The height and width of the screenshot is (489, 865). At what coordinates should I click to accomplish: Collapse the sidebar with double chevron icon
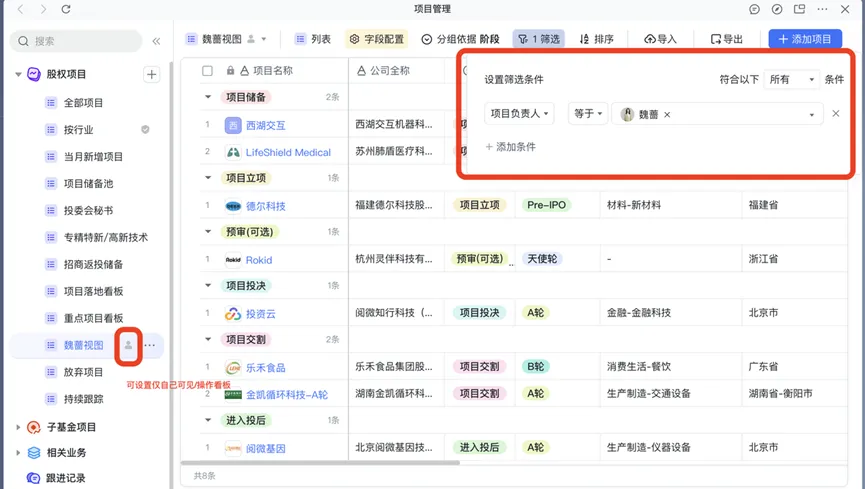point(156,41)
